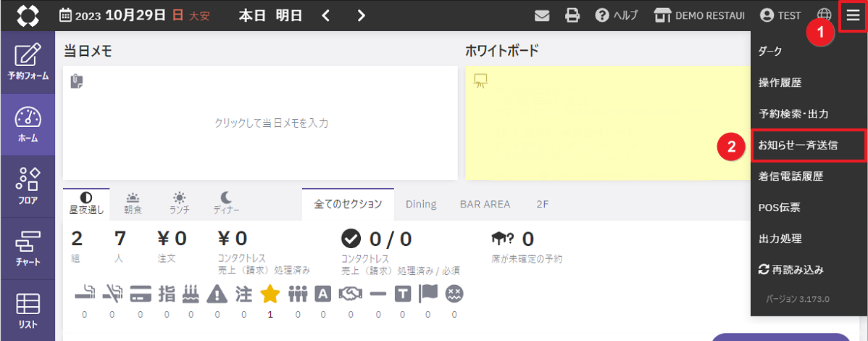The image size is (868, 341).
Task: Open the hamburger menu icon
Action: click(853, 15)
